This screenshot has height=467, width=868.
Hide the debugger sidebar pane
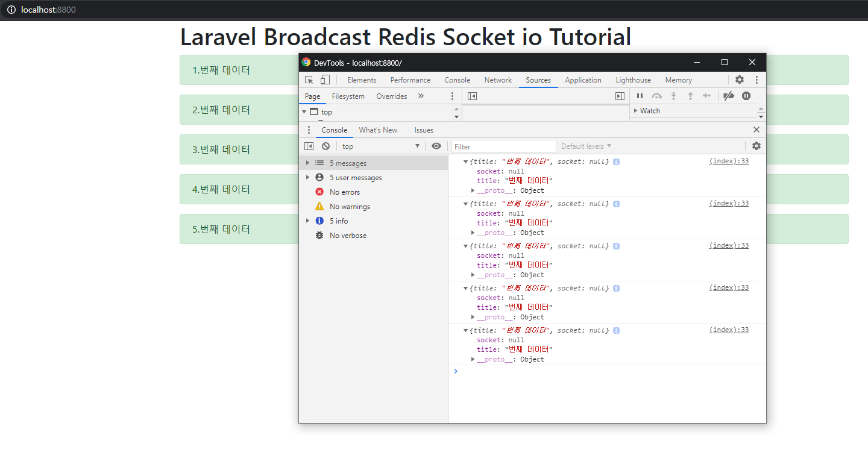point(620,96)
